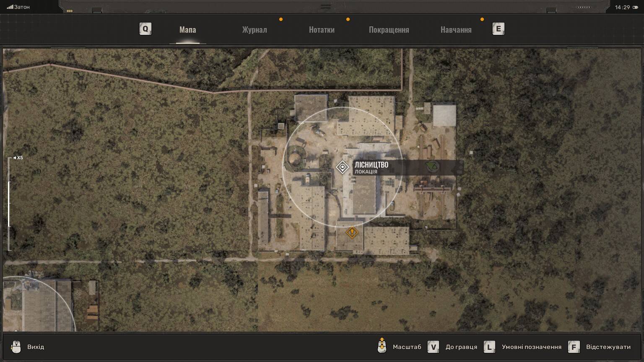This screenshot has width=644, height=362.
Task: Click the L key icon
Action: tap(489, 347)
